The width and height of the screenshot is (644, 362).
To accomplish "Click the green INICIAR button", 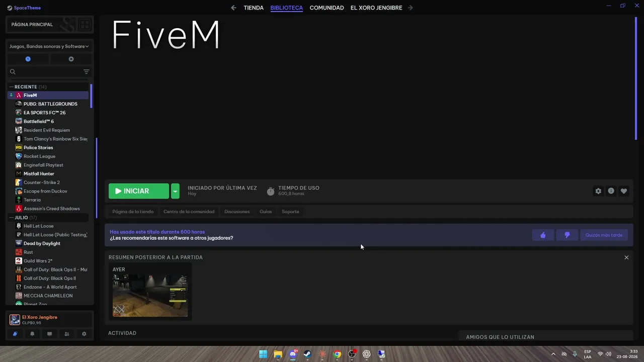I will tap(139, 191).
